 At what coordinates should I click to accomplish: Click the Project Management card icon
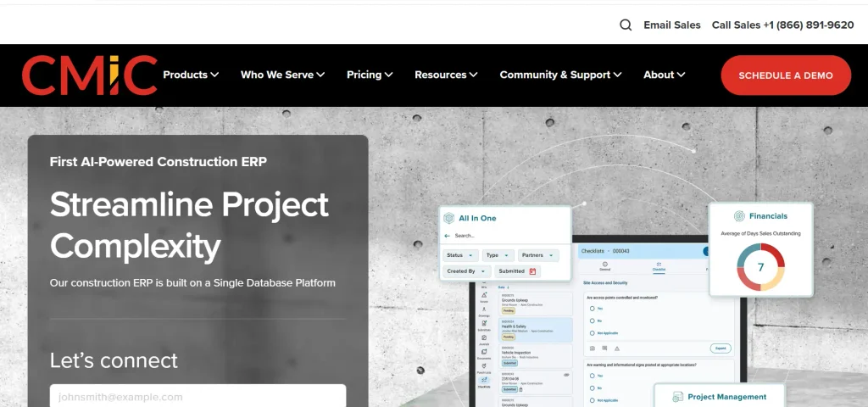click(677, 397)
